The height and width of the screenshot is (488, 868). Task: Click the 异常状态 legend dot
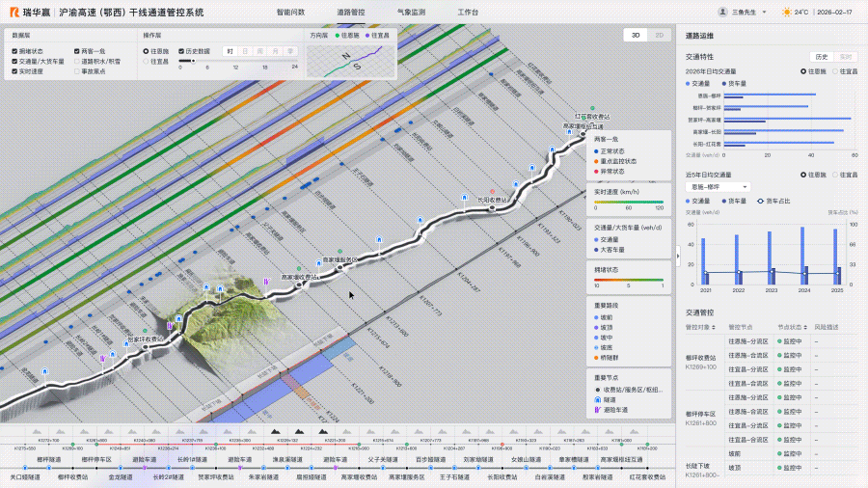coord(596,172)
